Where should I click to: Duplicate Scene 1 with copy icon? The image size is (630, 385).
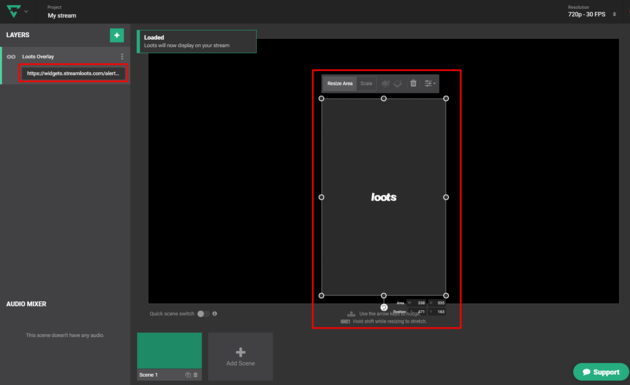click(x=188, y=375)
